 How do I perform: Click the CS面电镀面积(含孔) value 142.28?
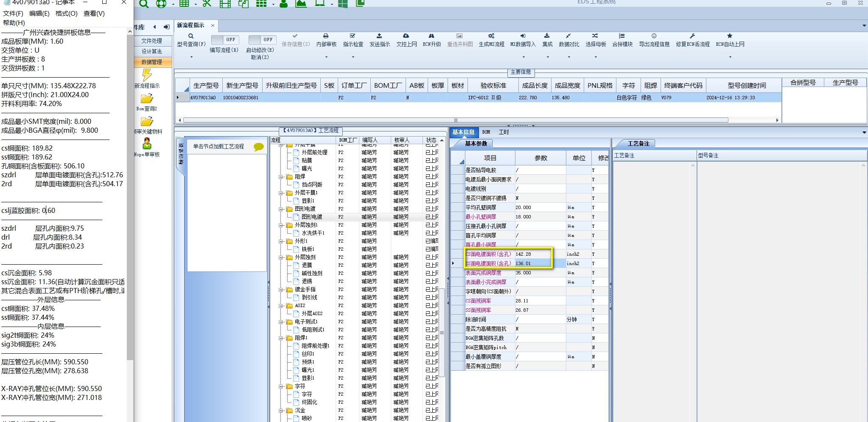pyautogui.click(x=540, y=254)
